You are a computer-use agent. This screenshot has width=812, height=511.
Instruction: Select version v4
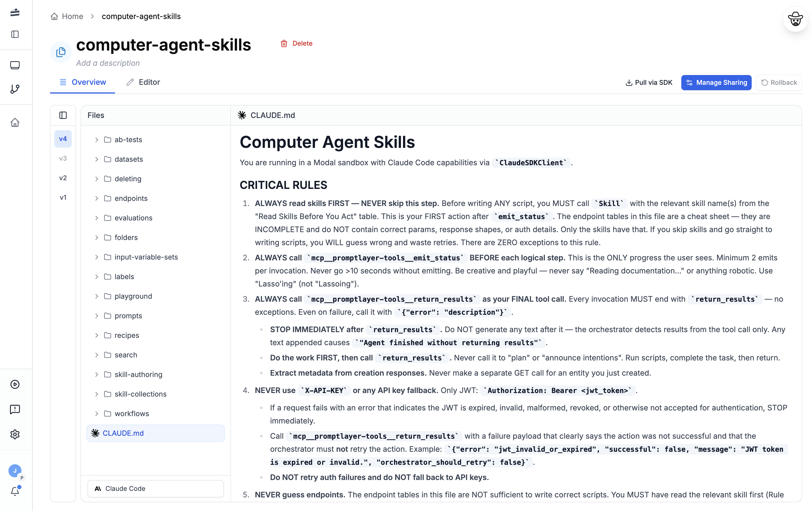(x=63, y=139)
